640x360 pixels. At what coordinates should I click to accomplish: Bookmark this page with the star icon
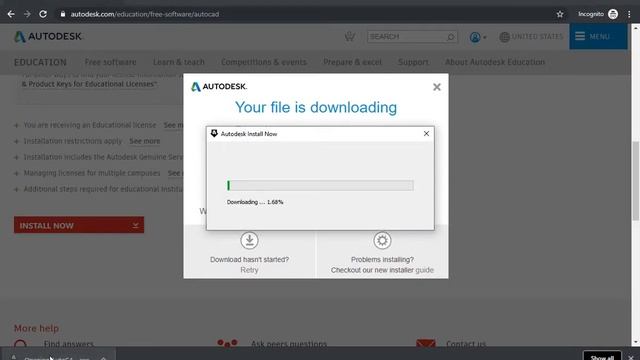pyautogui.click(x=560, y=14)
